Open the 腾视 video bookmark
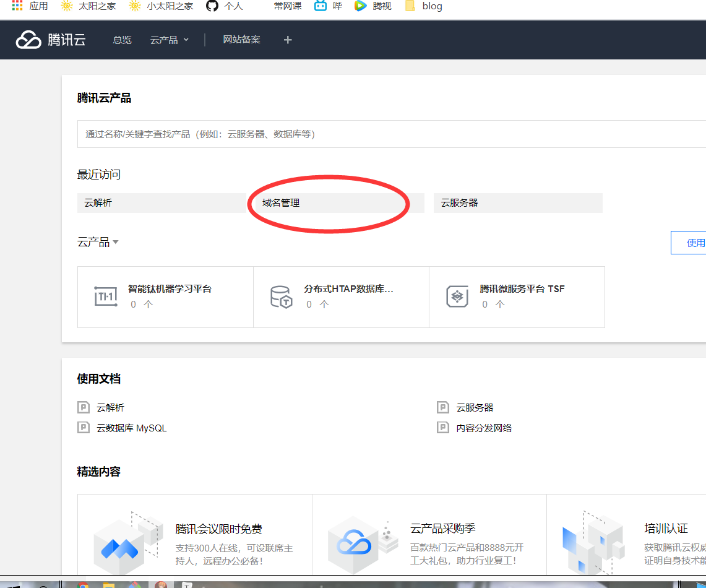Image resolution: width=706 pixels, height=588 pixels. [x=373, y=6]
